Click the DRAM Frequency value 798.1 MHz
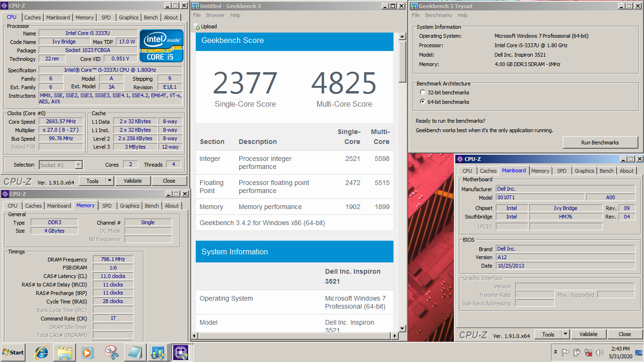The height and width of the screenshot is (362, 644). pos(113,260)
